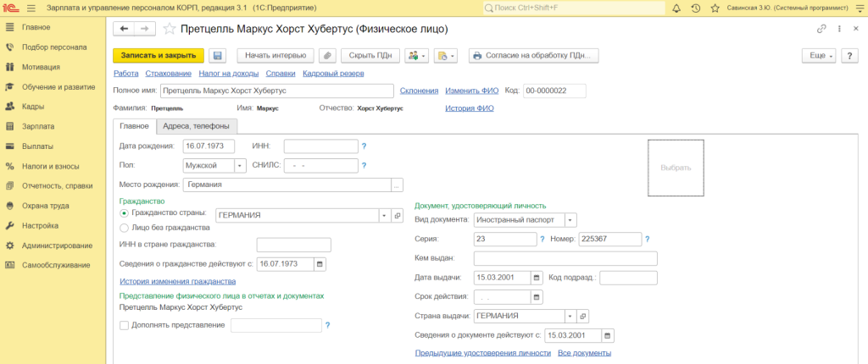This screenshot has width=868, height=364.
Task: Open the Изменить ФИО link
Action: tap(471, 91)
